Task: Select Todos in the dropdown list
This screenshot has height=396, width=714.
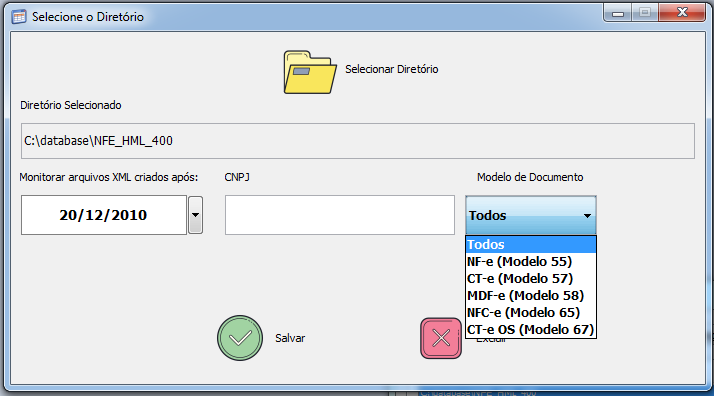Action: click(x=530, y=244)
